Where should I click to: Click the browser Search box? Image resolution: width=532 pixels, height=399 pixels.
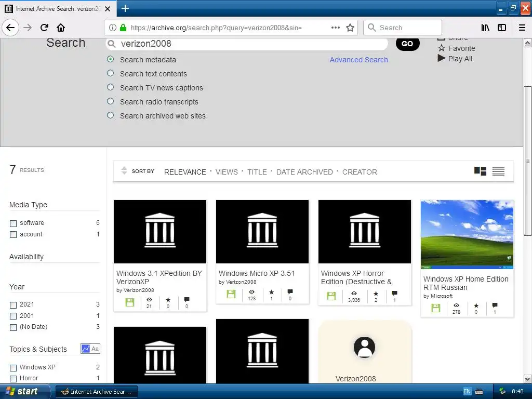tap(403, 28)
